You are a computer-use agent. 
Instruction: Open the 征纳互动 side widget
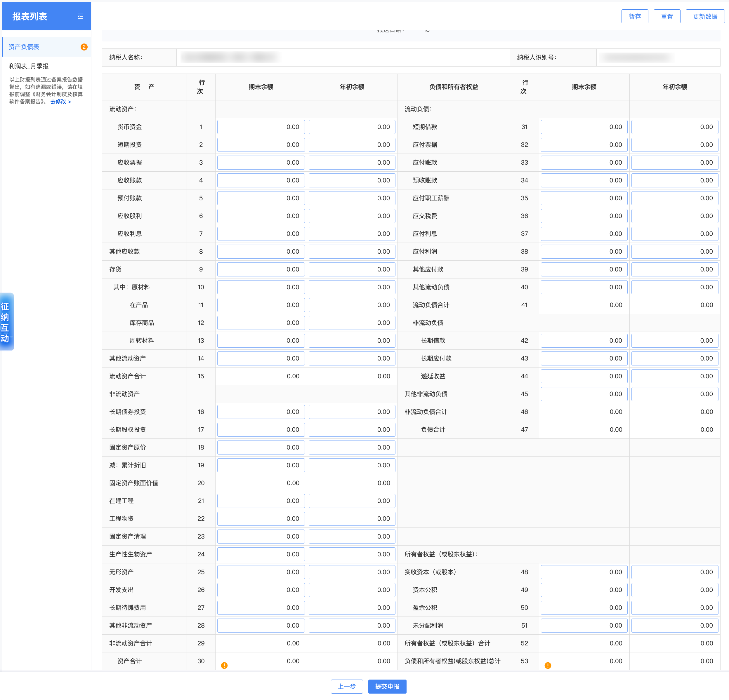click(6, 322)
